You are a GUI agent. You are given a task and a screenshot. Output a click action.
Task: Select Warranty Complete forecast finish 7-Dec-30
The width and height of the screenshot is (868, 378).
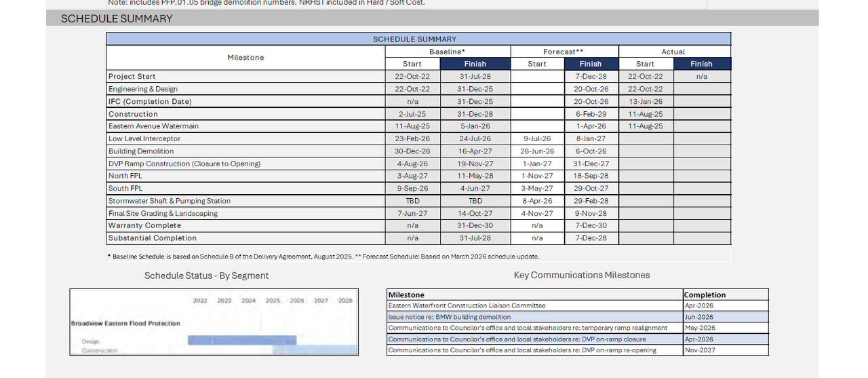coord(591,225)
